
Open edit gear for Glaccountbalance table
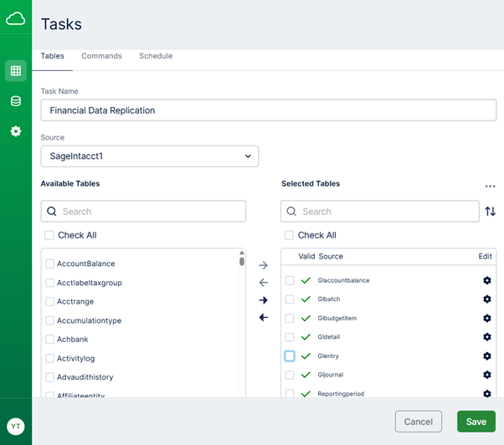coord(487,280)
